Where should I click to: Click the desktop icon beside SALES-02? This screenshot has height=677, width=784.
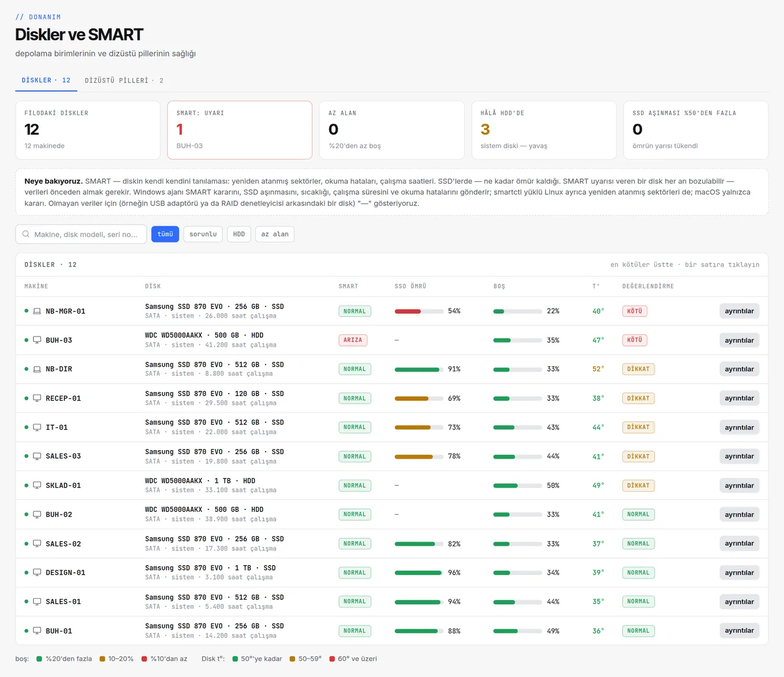(37, 544)
